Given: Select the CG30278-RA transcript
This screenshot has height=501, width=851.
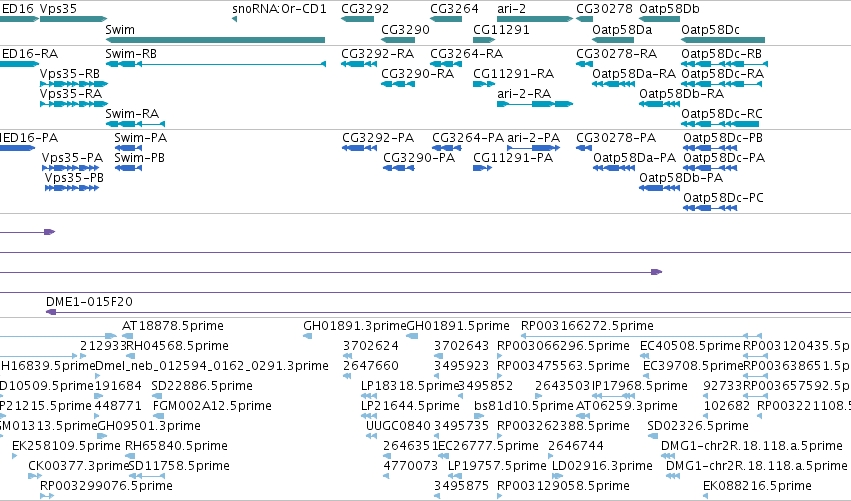Looking at the screenshot, I should click(x=585, y=64).
